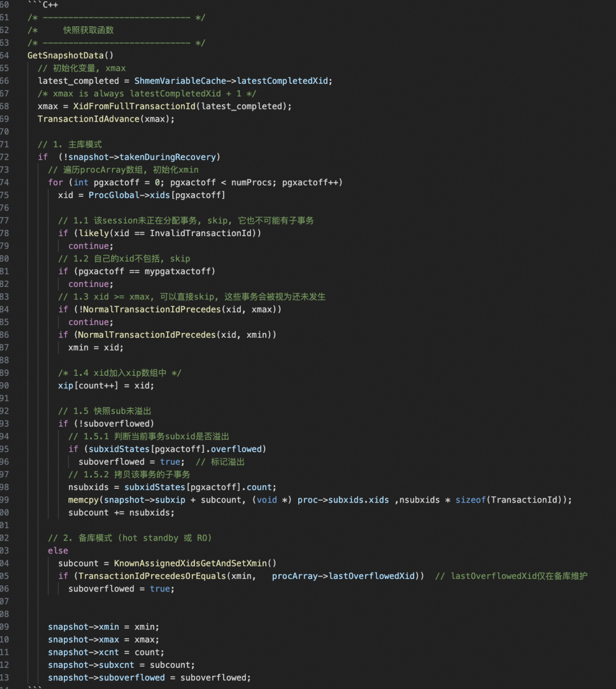The width and height of the screenshot is (616, 689).
Task: Click XidFromFullTransactionId function call
Action: pyautogui.click(x=135, y=106)
